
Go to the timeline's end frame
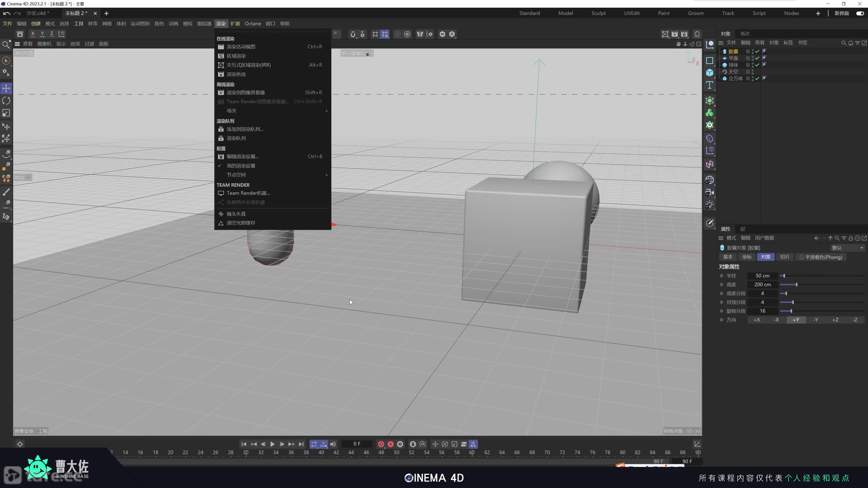(301, 444)
